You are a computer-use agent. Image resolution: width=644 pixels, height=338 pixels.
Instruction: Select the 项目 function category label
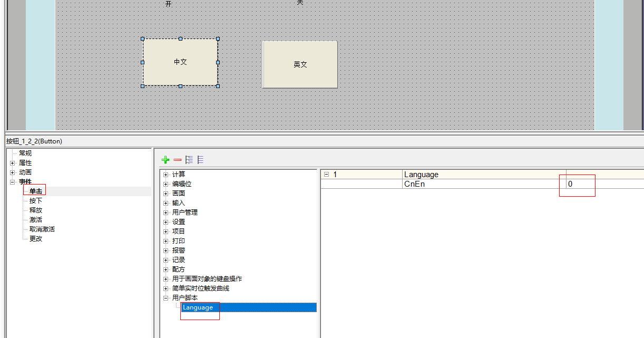click(x=179, y=231)
